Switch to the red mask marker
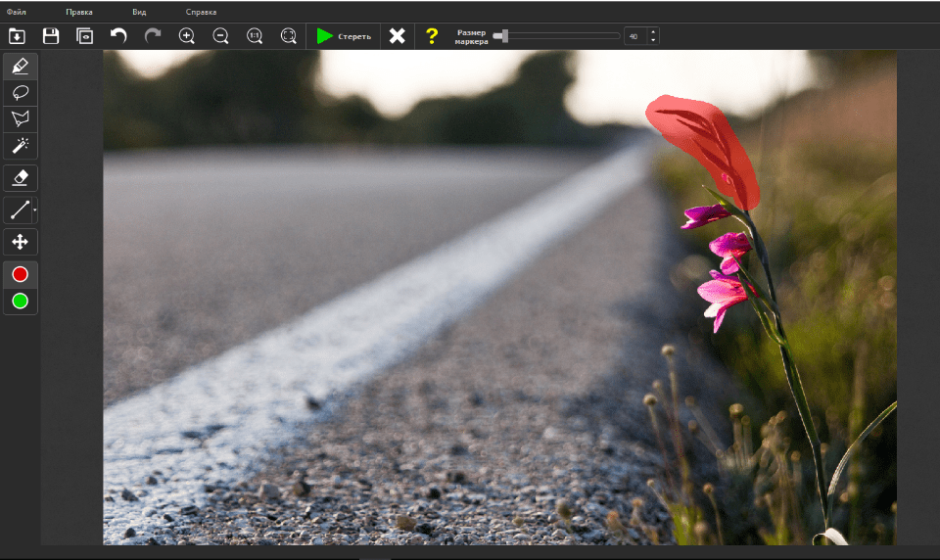Screen dimensions: 940x560 20,274
